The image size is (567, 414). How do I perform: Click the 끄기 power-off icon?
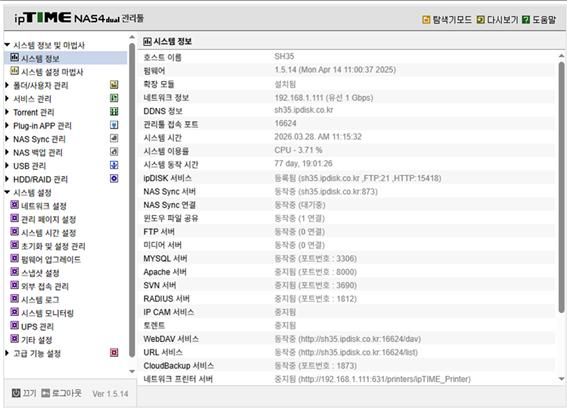point(16,393)
